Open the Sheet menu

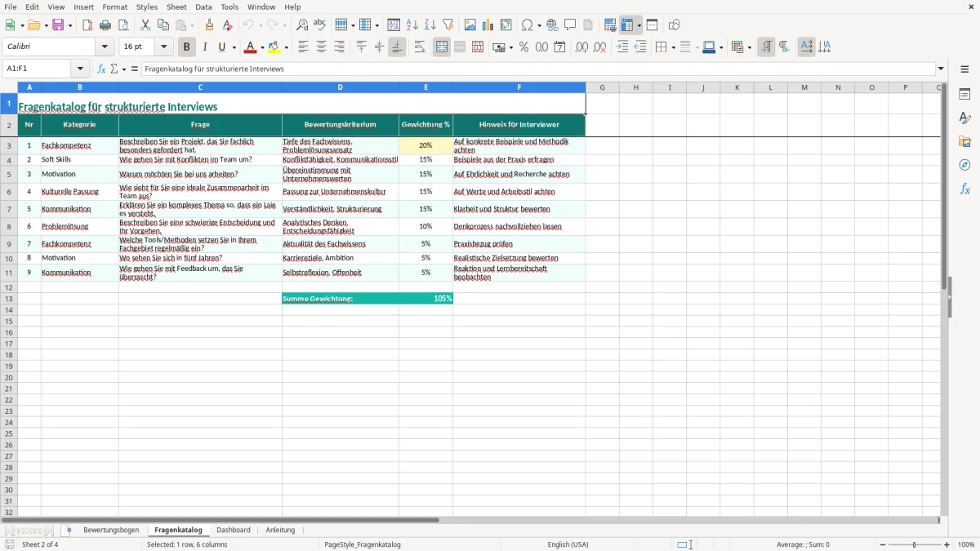tap(176, 7)
